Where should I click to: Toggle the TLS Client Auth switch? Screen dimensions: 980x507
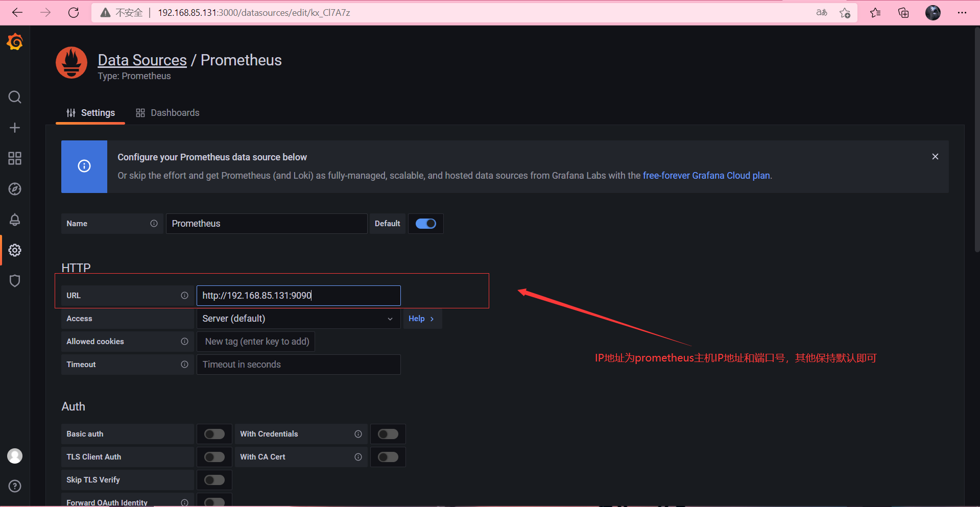214,457
